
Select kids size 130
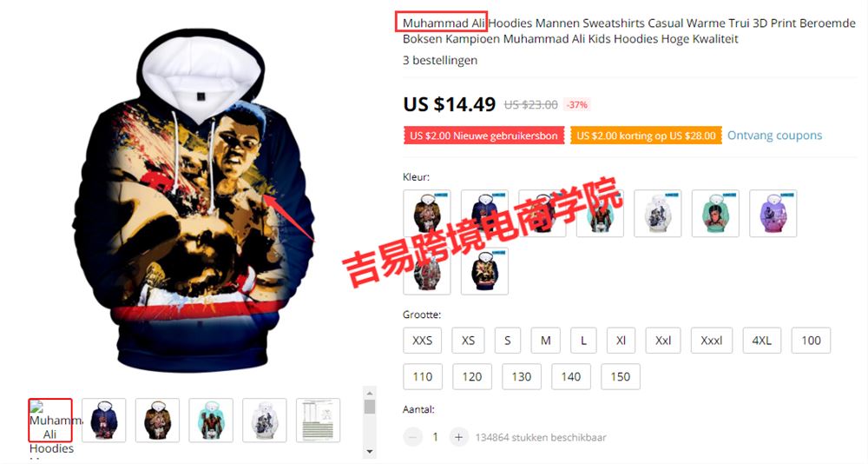(x=522, y=377)
